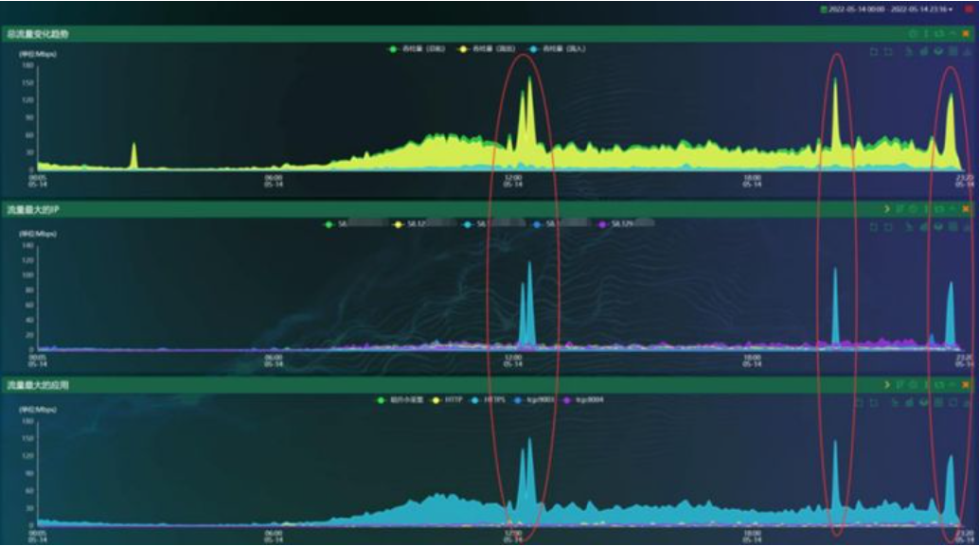The width and height of the screenshot is (980, 546).
Task: Close the 总流量变化趋势 panel with orange X
Action: [965, 34]
